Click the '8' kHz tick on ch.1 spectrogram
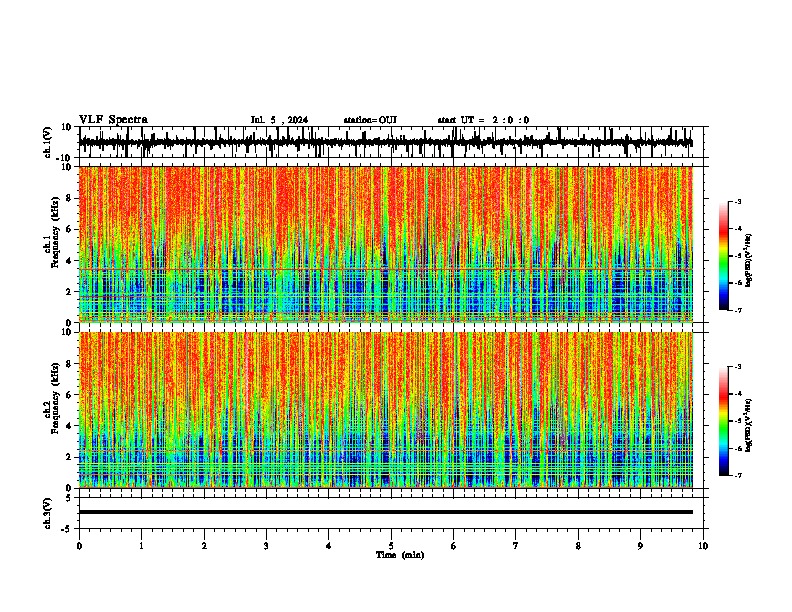Image resolution: width=792 pixels, height=612 pixels. click(70, 198)
